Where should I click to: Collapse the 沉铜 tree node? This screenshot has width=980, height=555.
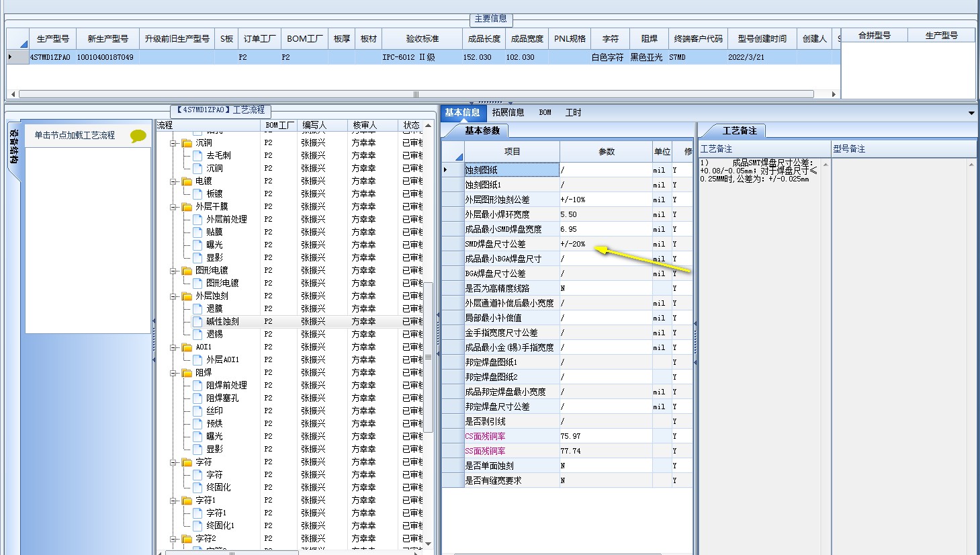174,143
